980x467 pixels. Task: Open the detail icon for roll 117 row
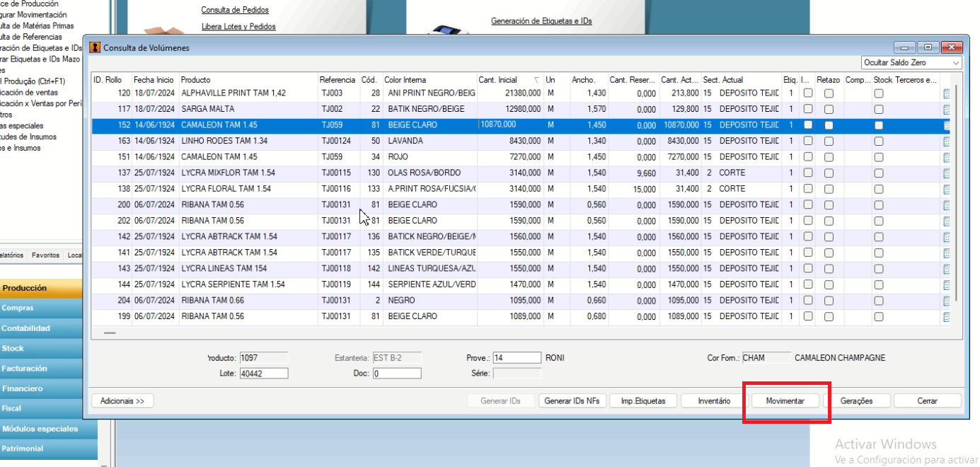click(x=947, y=109)
